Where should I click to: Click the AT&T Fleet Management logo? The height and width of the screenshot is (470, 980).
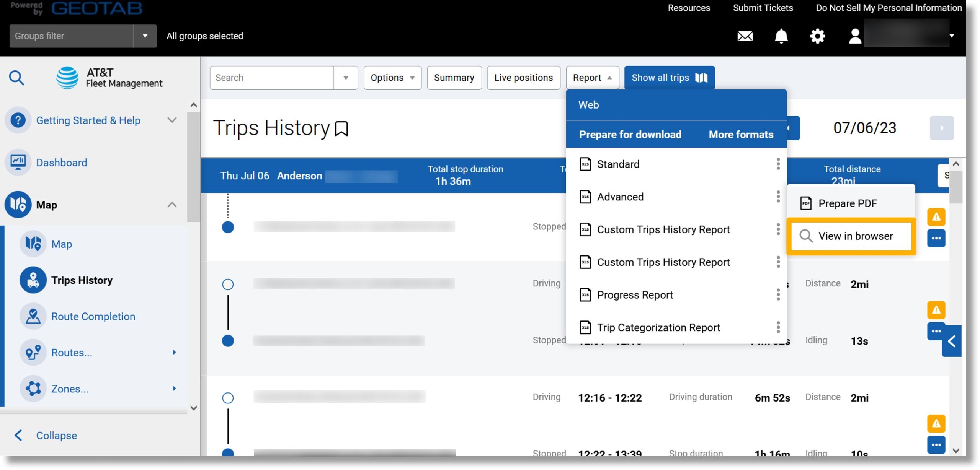pyautogui.click(x=109, y=78)
